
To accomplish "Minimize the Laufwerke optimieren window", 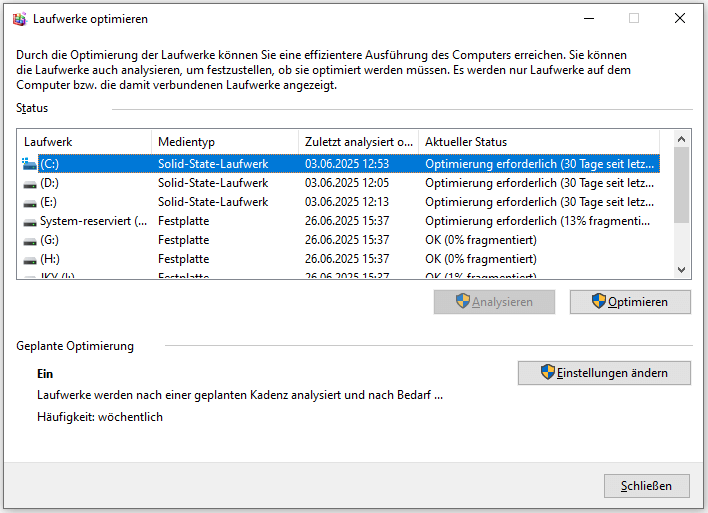I will (589, 19).
